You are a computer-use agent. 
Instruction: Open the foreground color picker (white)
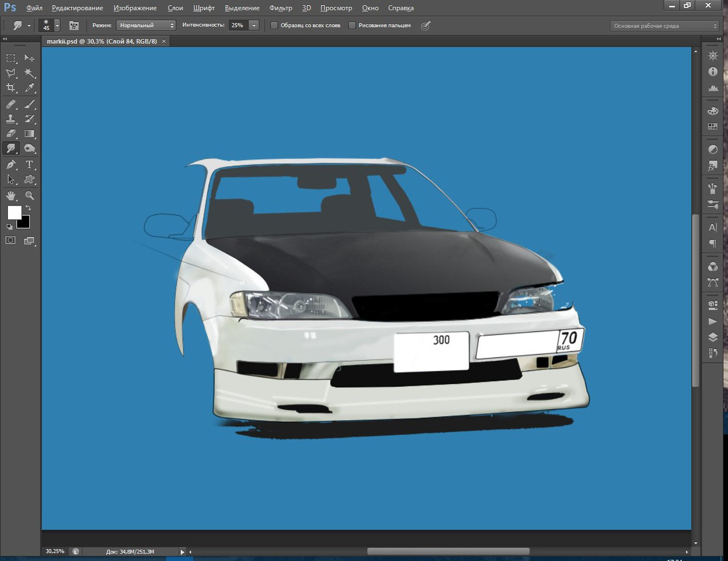(14, 212)
